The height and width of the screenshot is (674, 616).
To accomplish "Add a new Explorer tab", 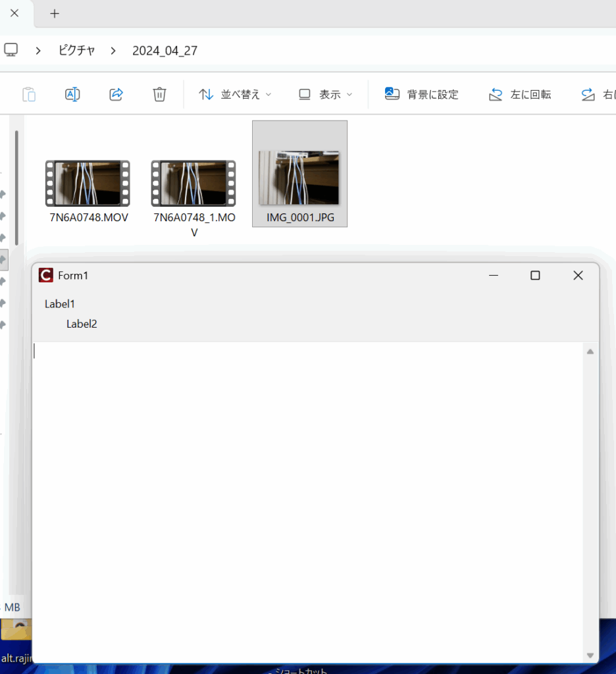I will pyautogui.click(x=55, y=13).
